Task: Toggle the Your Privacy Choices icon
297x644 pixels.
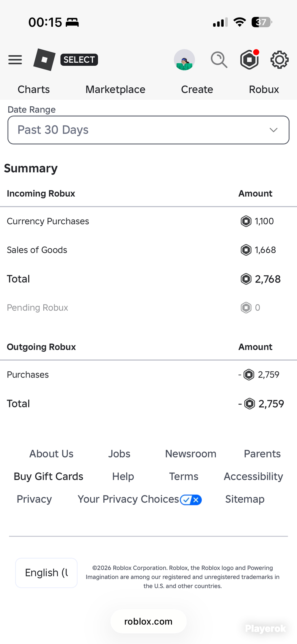Action: tap(191, 500)
